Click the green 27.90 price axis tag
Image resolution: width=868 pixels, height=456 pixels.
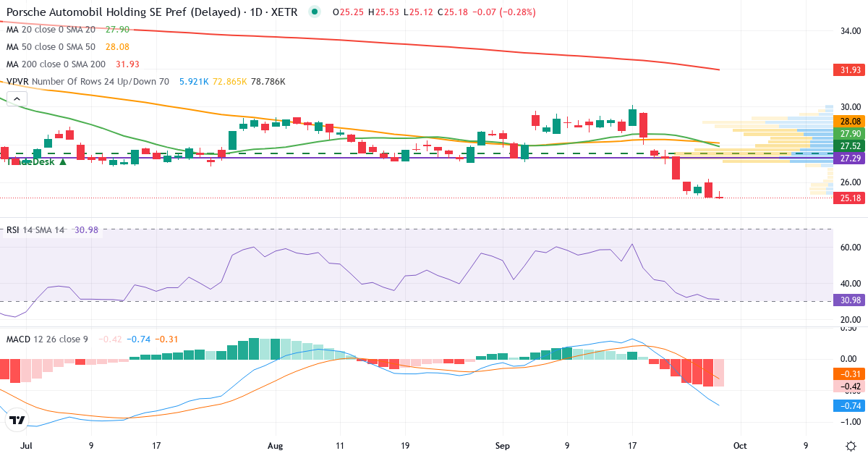click(x=850, y=133)
